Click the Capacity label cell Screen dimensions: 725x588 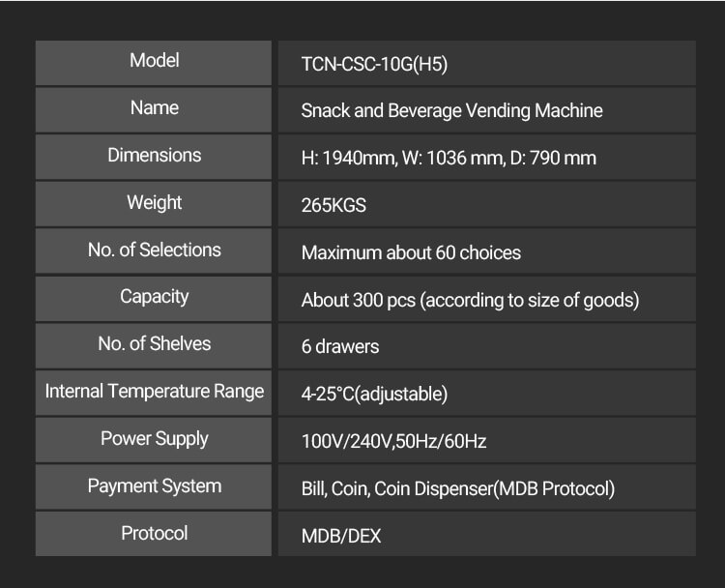tap(155, 297)
